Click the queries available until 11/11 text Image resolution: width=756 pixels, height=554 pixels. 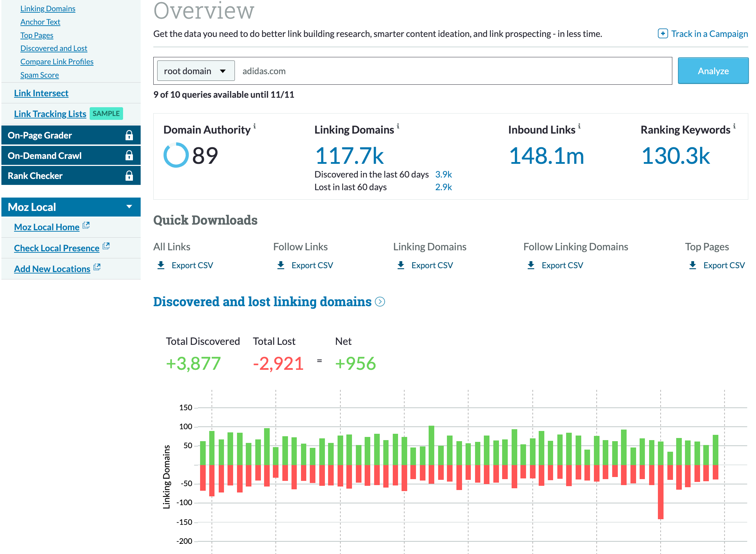tap(224, 95)
